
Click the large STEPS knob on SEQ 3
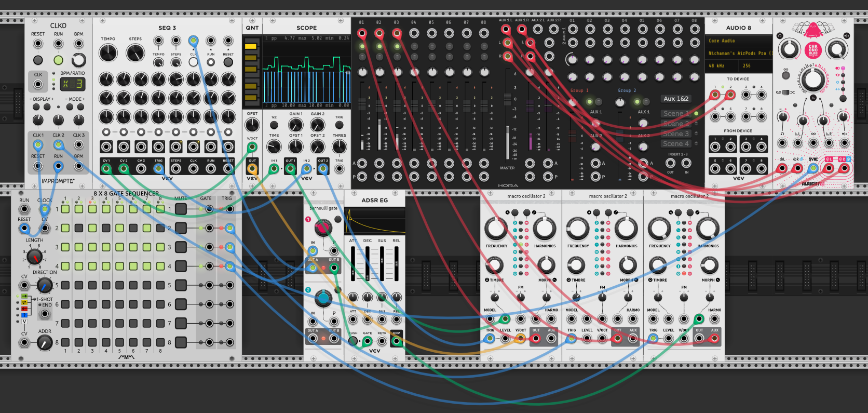point(135,52)
